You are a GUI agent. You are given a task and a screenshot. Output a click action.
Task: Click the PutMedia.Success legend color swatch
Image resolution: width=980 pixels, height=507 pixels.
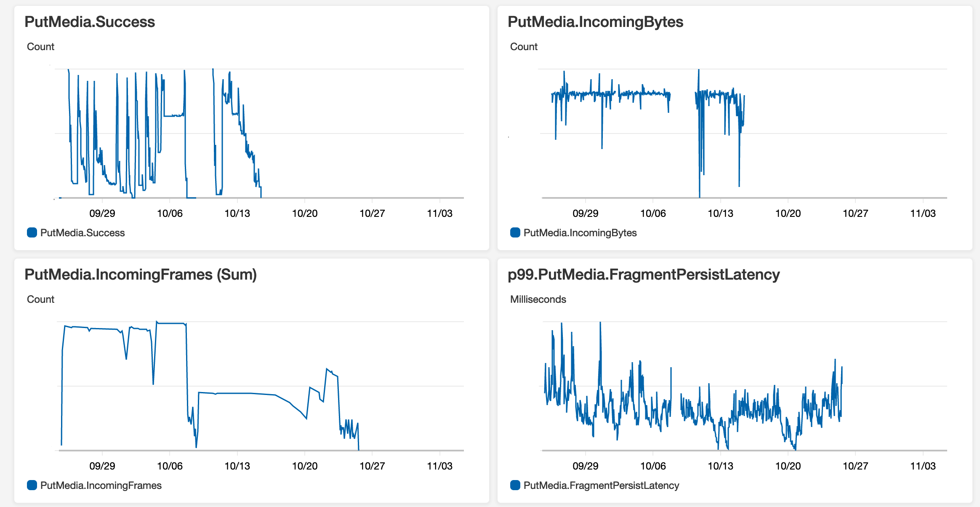[32, 232]
